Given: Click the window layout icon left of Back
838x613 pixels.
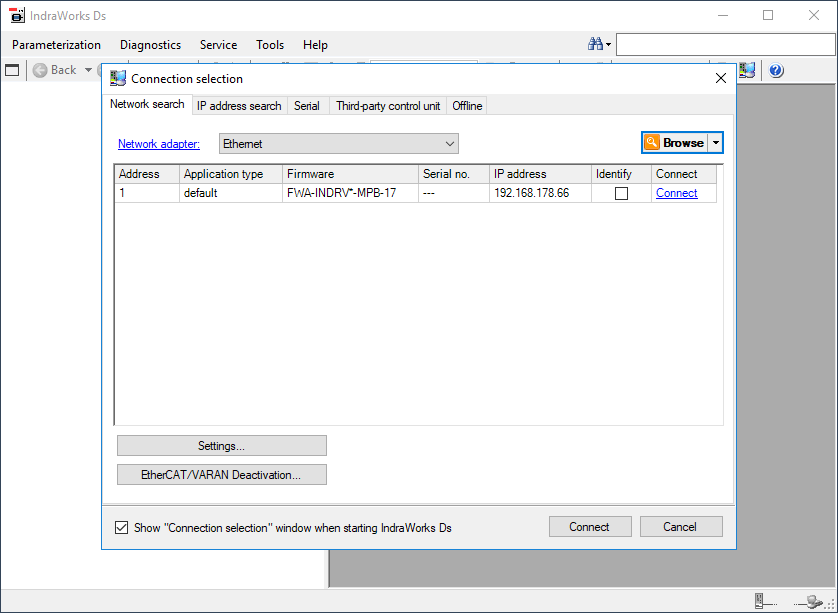Looking at the screenshot, I should pyautogui.click(x=12, y=70).
